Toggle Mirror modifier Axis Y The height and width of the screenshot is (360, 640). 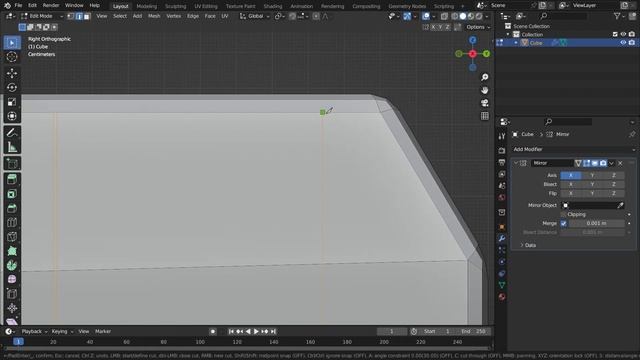[x=592, y=175]
